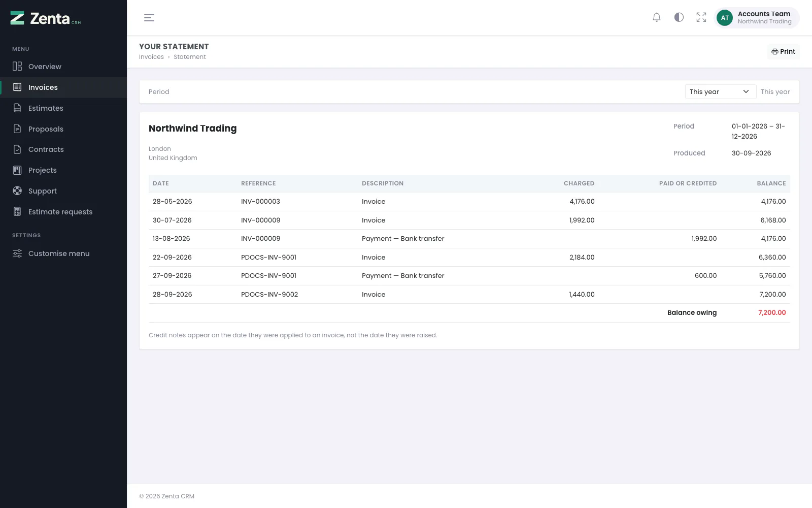The width and height of the screenshot is (812, 508).
Task: Follow the Invoices breadcrumb link
Action: 151,57
